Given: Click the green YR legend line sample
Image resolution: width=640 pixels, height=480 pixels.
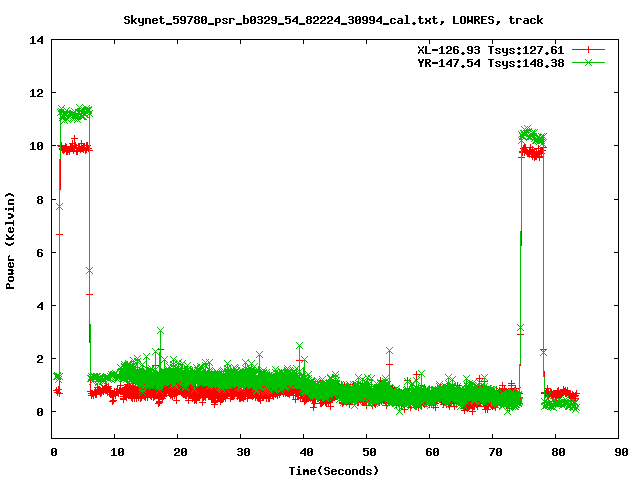Looking at the screenshot, I should 588,62.
